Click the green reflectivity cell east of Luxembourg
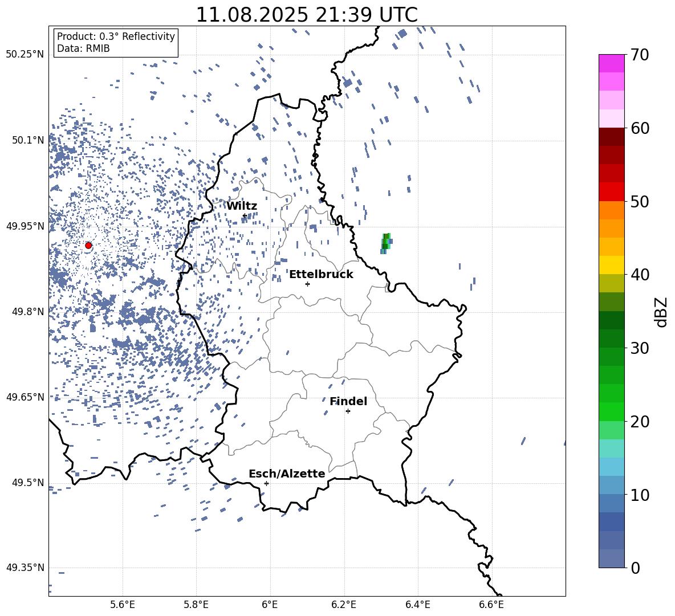The height and width of the screenshot is (616, 675). [x=386, y=243]
